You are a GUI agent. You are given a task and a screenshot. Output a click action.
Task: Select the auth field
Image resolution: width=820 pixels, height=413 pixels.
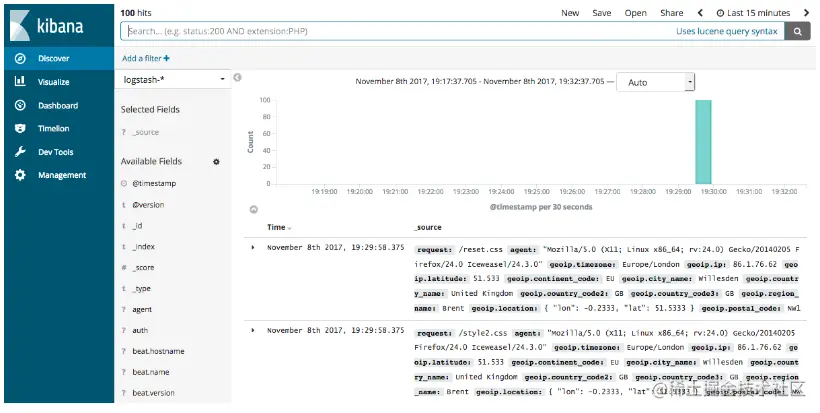pyautogui.click(x=140, y=330)
